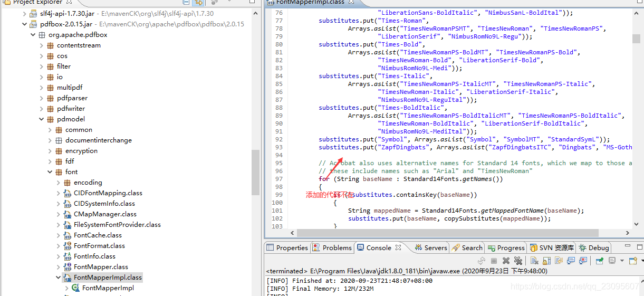Screen dimensions: 644x296
Task: Toggle show console on standard output
Action: pos(571,261)
